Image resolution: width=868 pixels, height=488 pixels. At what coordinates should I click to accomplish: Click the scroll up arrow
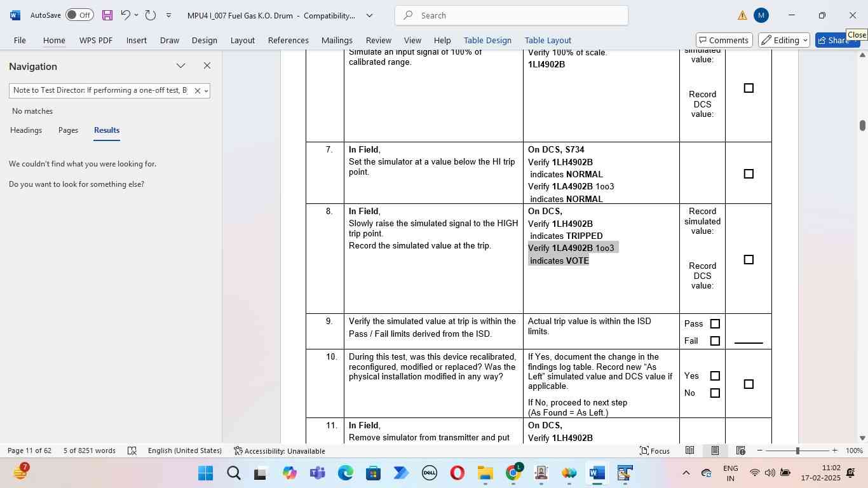862,55
